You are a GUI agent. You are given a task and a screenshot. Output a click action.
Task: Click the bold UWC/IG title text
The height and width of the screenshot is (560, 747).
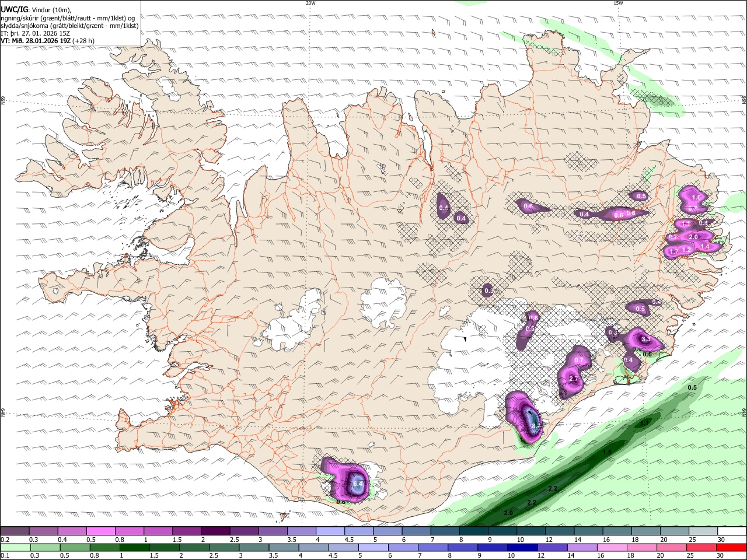point(15,9)
